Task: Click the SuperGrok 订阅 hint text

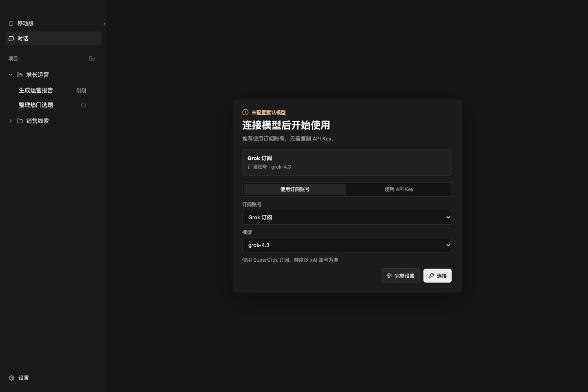Action: click(x=290, y=260)
